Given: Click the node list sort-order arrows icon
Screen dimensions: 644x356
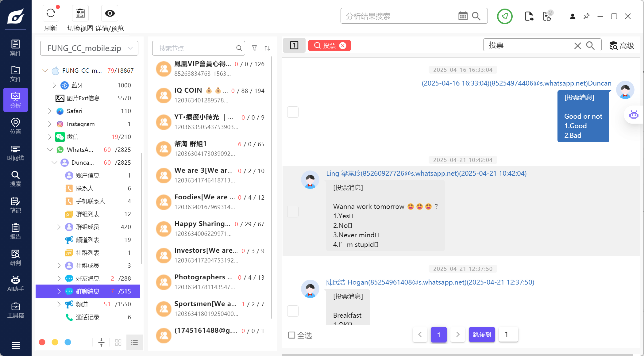Looking at the screenshot, I should point(267,48).
